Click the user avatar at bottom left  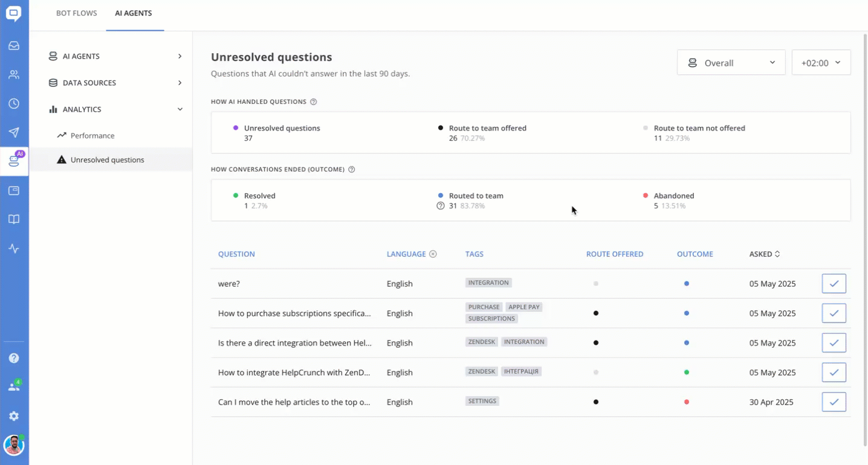[x=13, y=446]
